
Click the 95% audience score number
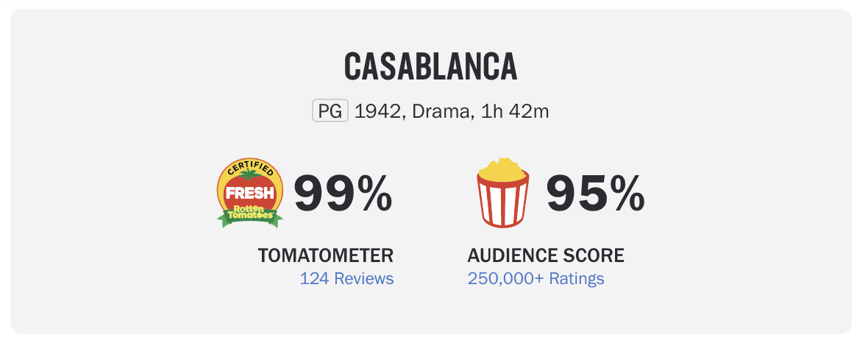coord(596,194)
